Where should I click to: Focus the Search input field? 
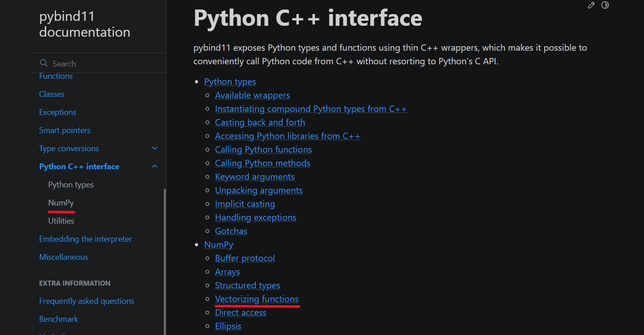pyautogui.click(x=98, y=63)
